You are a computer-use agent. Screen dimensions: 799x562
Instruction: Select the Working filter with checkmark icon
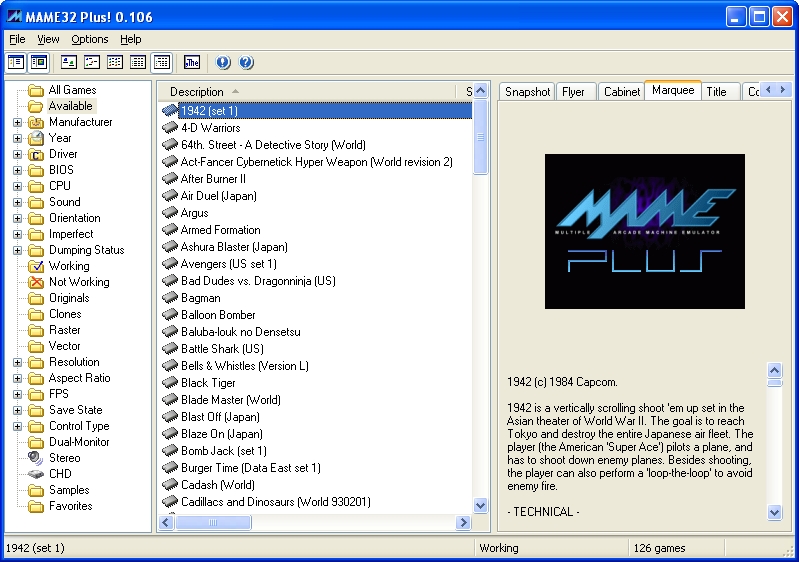point(68,266)
